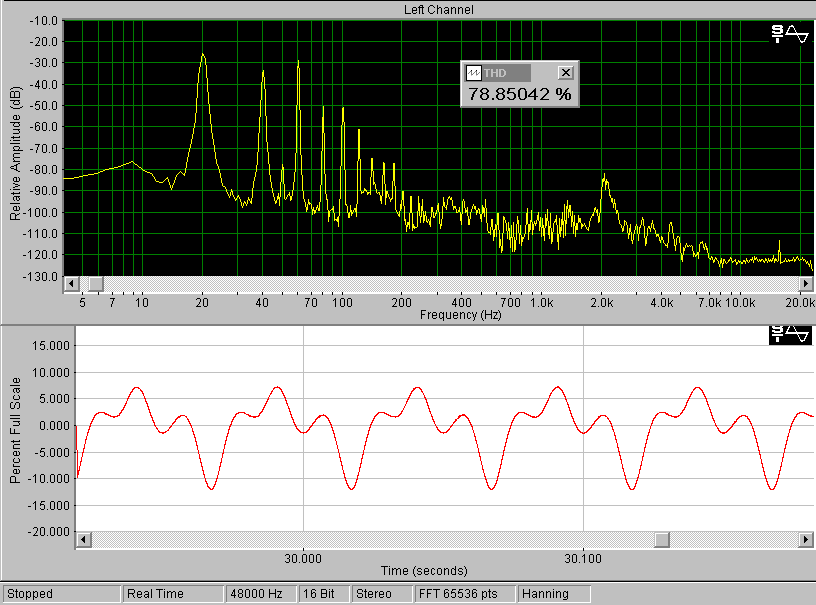
Task: Click the FFT 65536 pts status panel
Action: pyautogui.click(x=465, y=594)
